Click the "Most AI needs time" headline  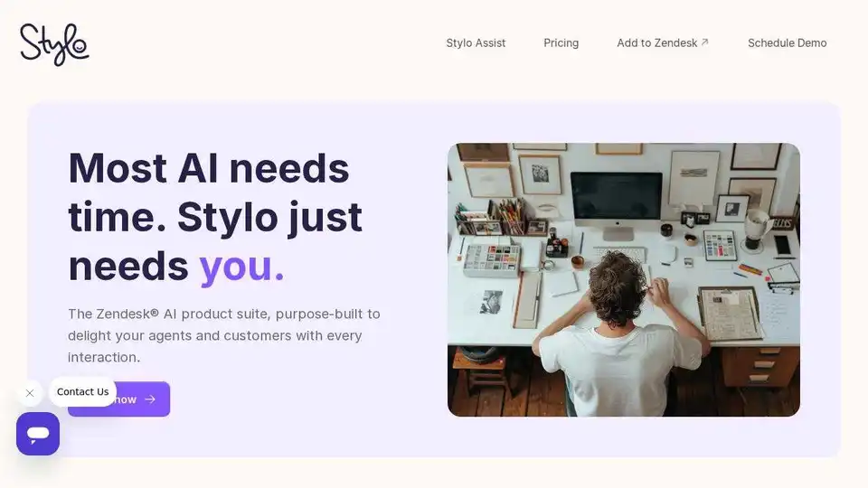pyautogui.click(x=215, y=217)
